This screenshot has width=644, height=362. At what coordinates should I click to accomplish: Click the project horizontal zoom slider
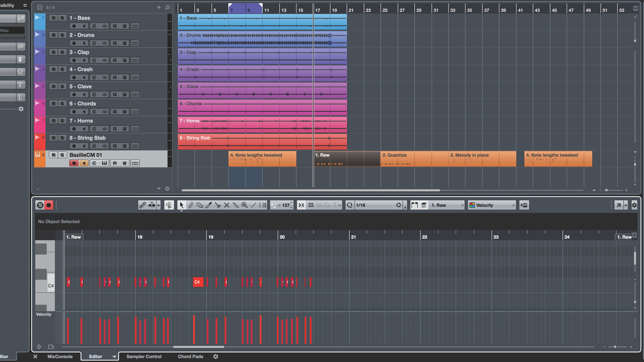pyautogui.click(x=606, y=190)
